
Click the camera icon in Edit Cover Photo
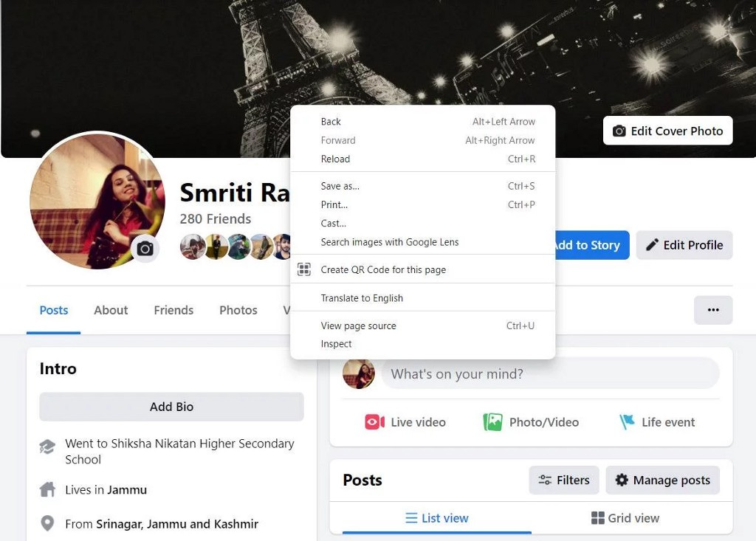point(619,131)
